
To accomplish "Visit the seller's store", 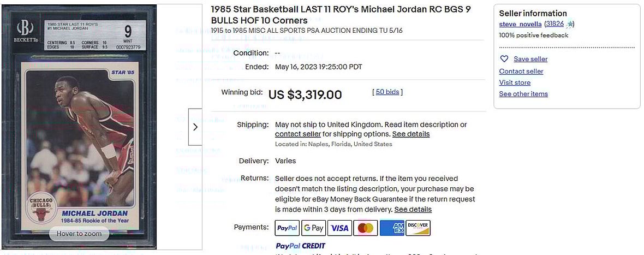I will coord(515,82).
